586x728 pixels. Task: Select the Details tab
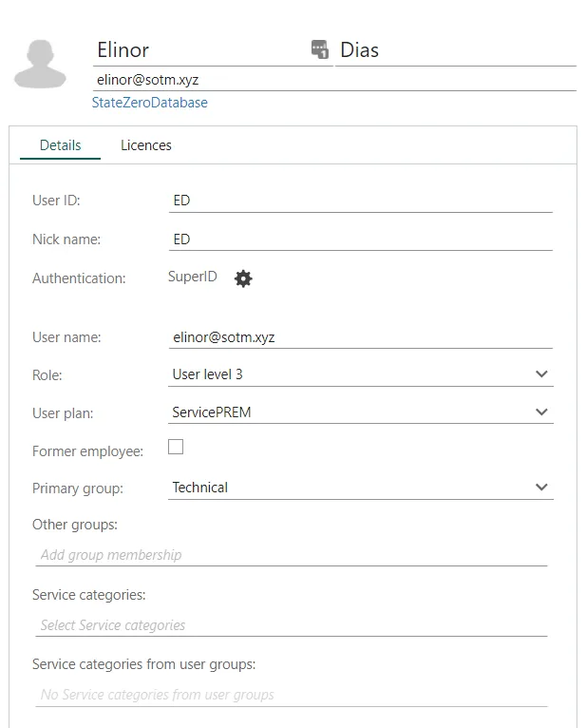tap(60, 145)
